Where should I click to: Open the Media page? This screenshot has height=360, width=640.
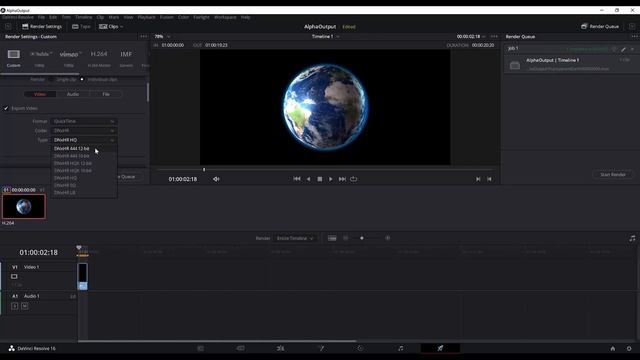[x=200, y=348]
